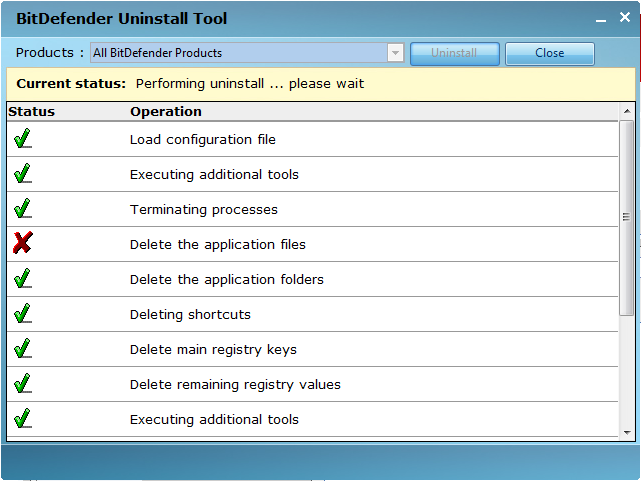Click the checkmark for Delete remaining registry values

point(23,384)
